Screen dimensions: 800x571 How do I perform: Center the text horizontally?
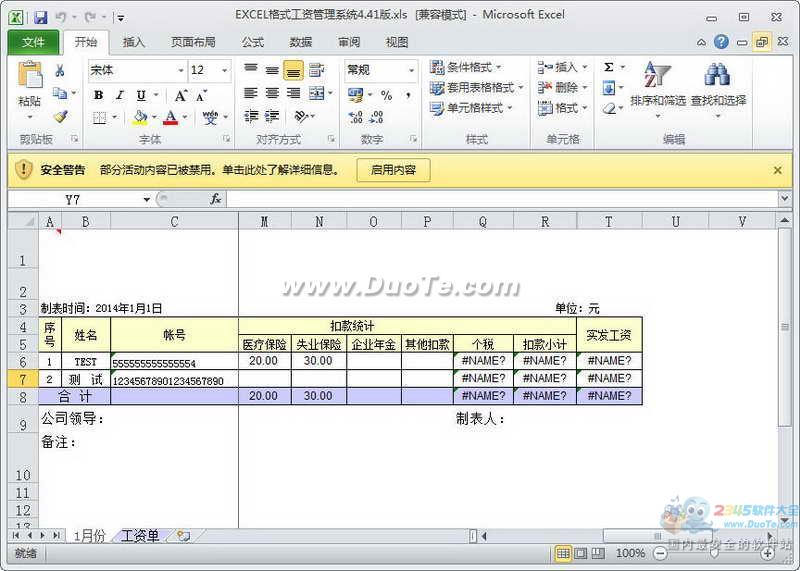(x=272, y=93)
